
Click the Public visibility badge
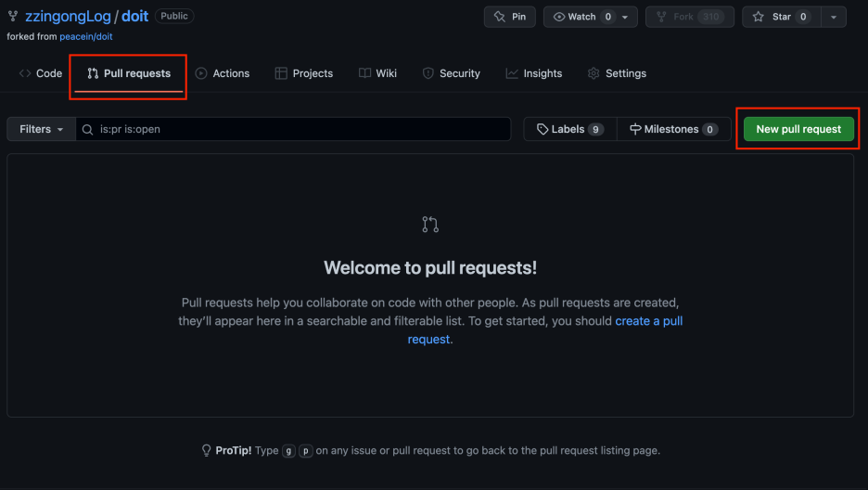174,16
